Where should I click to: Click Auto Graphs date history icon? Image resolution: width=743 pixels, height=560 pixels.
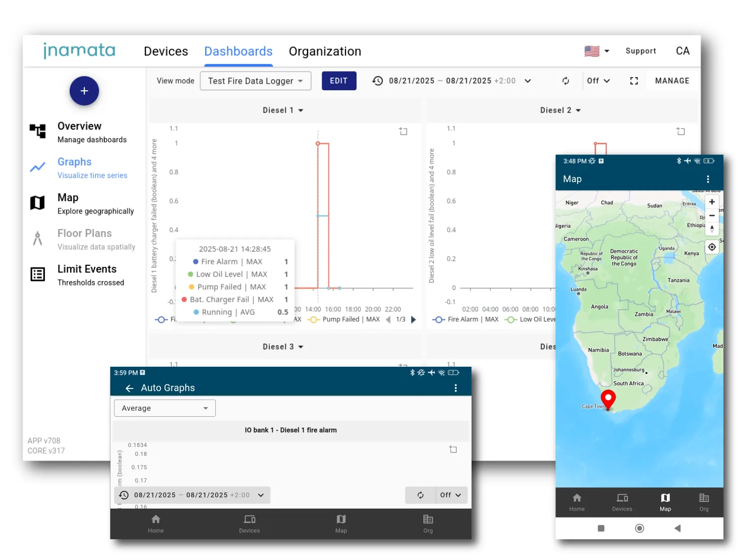pyautogui.click(x=124, y=495)
